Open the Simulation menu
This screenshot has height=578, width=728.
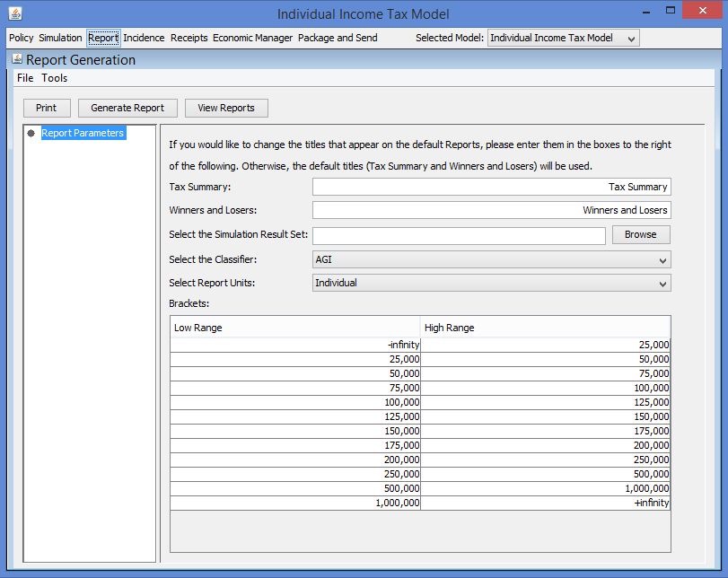(60, 38)
